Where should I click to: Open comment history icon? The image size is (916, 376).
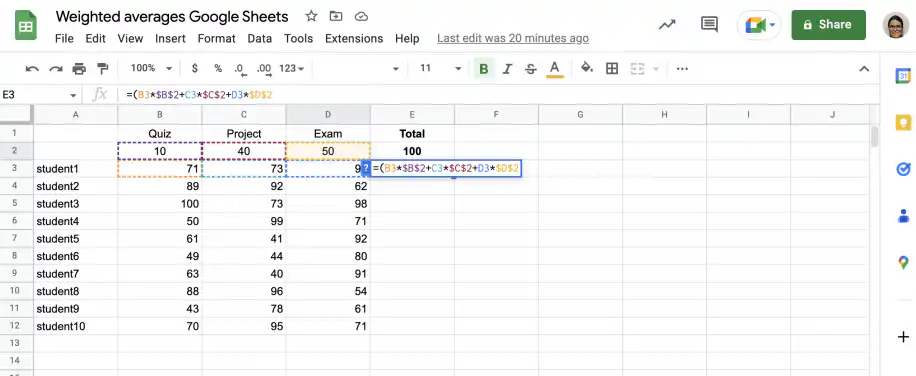709,25
